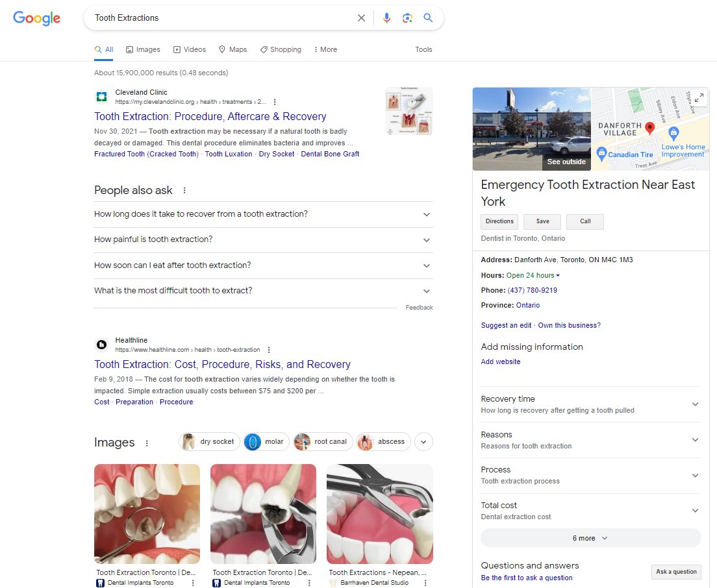Switch to the Shopping tab
This screenshot has height=588, width=717.
[x=281, y=49]
